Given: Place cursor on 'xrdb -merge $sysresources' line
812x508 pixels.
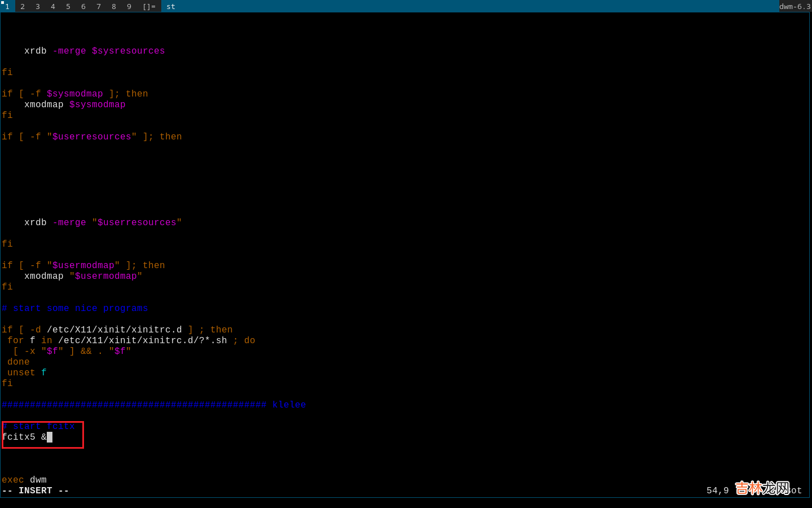Looking at the screenshot, I should pyautogui.click(x=95, y=51).
